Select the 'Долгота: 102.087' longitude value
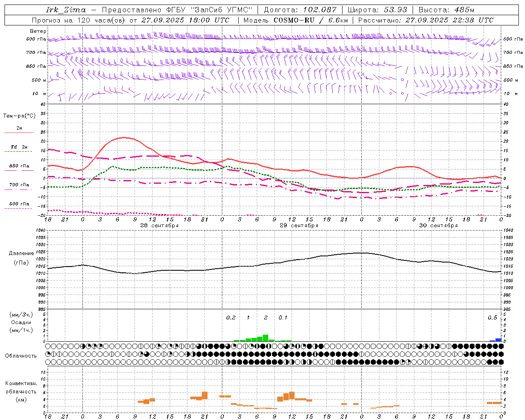 tap(300, 10)
